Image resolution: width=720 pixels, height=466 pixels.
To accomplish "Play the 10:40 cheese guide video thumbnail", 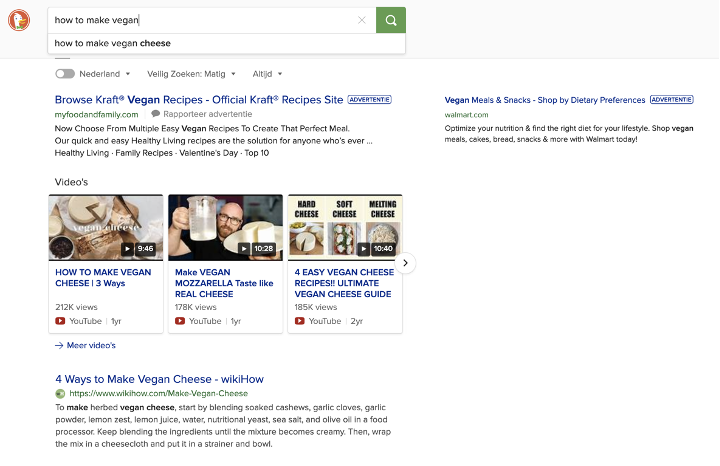I will pyautogui.click(x=345, y=228).
